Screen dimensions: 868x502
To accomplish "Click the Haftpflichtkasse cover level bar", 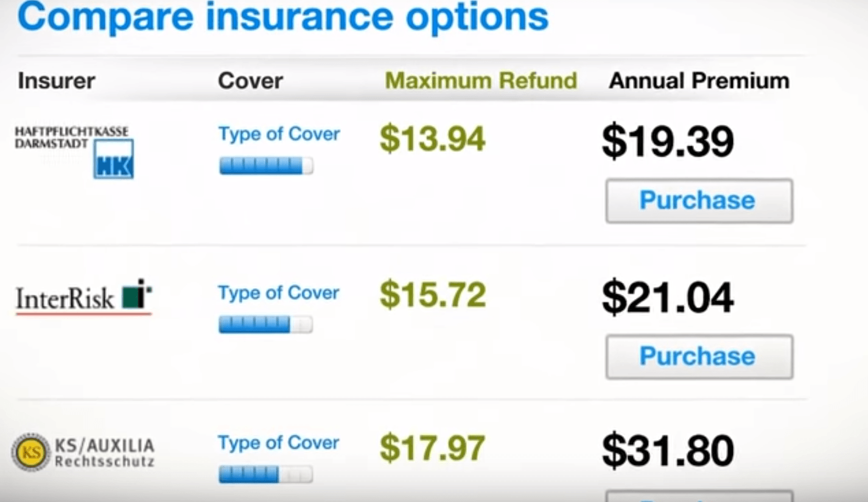I will click(266, 166).
